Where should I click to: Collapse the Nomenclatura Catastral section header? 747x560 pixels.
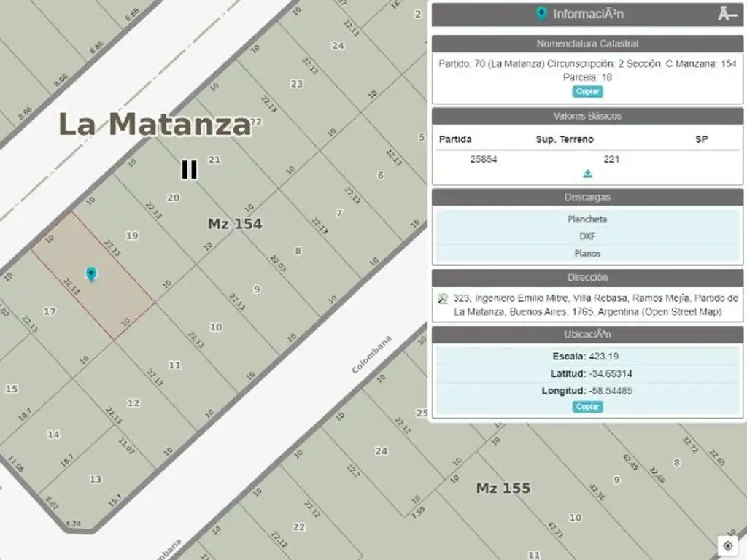pyautogui.click(x=587, y=44)
